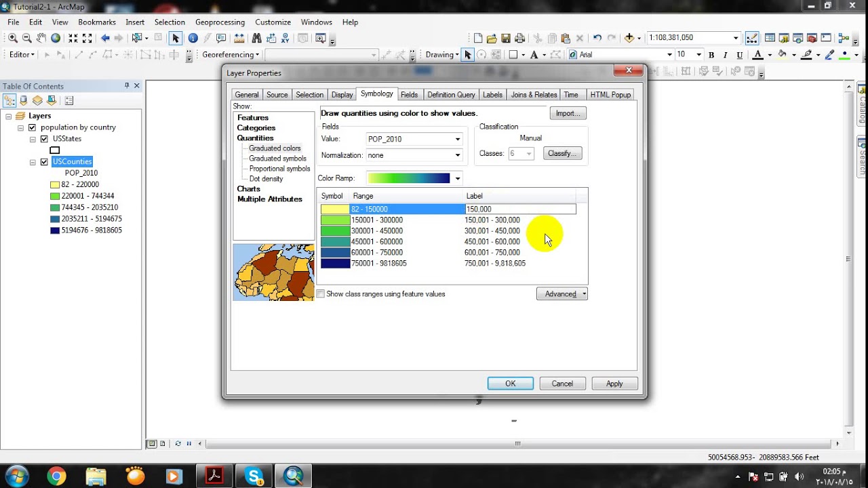
Task: Open the Geoprocessing menu
Action: point(220,22)
